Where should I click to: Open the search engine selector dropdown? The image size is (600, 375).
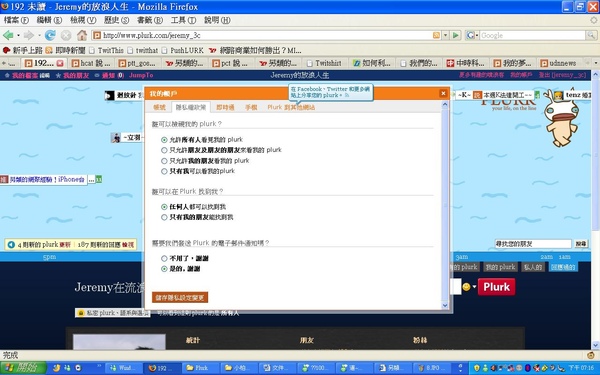click(x=472, y=35)
